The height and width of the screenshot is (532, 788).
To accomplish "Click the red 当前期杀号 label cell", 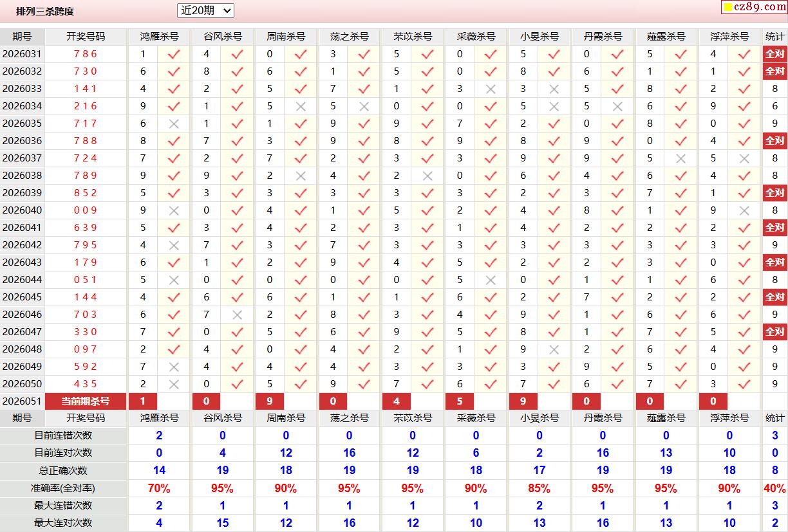I will pyautogui.click(x=86, y=401).
